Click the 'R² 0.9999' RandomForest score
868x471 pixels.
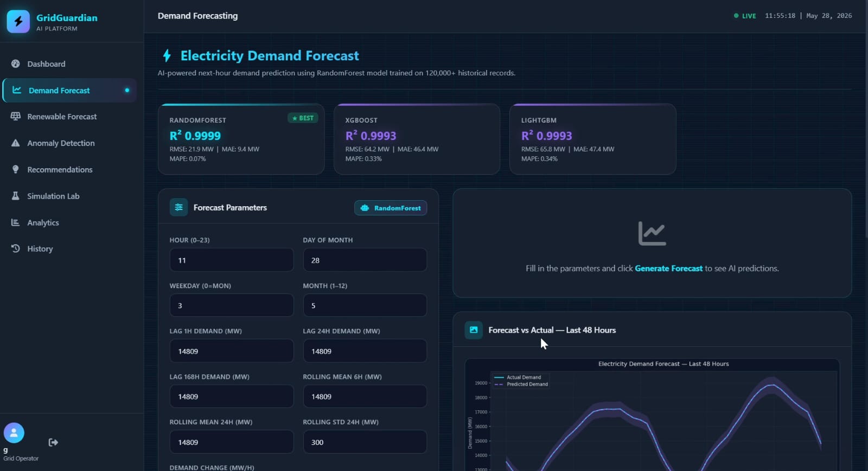pyautogui.click(x=195, y=136)
